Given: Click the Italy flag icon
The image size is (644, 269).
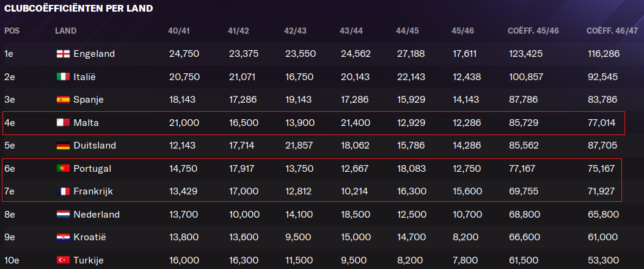Looking at the screenshot, I should pyautogui.click(x=62, y=77).
